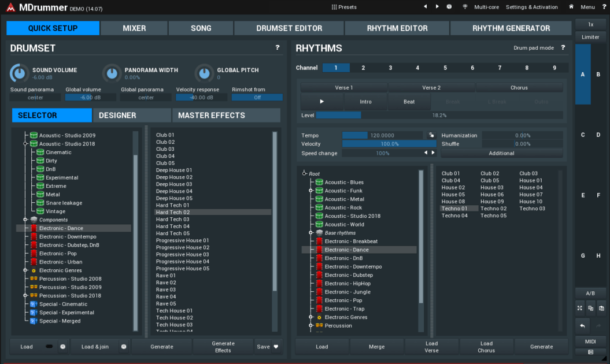Switch to the SONG tab
The image size is (610, 364).
pyautogui.click(x=201, y=28)
